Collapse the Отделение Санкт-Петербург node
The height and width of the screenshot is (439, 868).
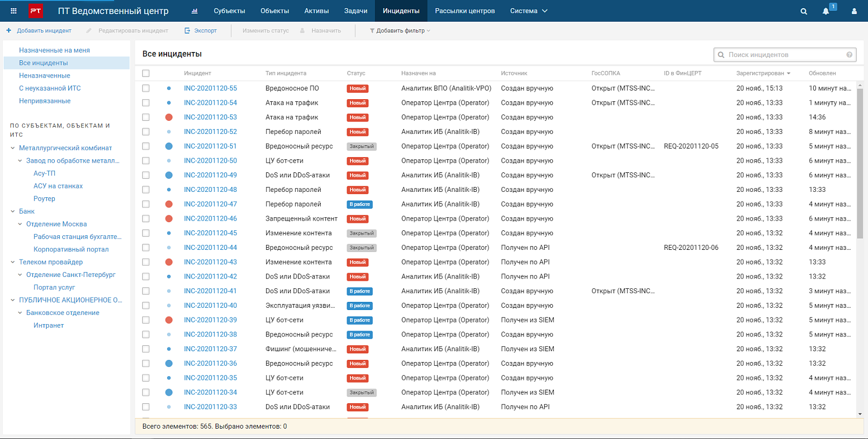(x=20, y=275)
